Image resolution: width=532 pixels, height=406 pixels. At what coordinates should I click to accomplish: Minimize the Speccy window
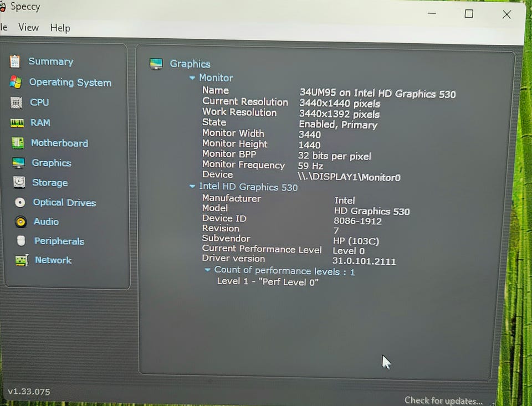[x=432, y=13]
